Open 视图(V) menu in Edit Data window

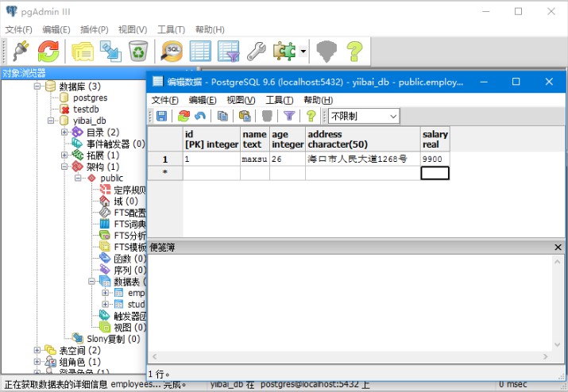[x=241, y=100]
